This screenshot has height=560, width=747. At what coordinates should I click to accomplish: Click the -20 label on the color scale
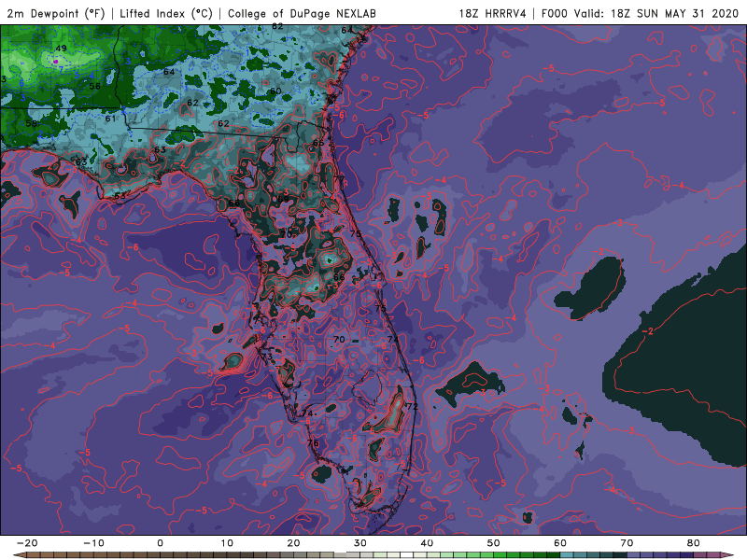pyautogui.click(x=27, y=543)
